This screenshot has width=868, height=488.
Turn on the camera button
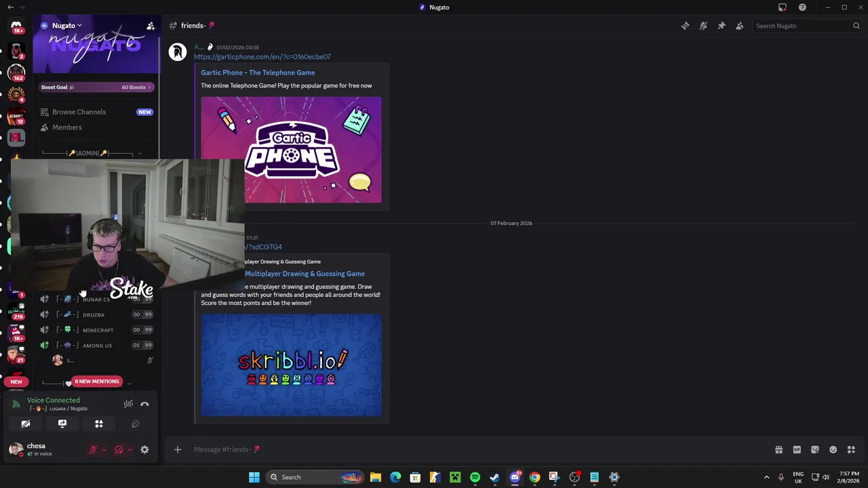pyautogui.click(x=26, y=424)
